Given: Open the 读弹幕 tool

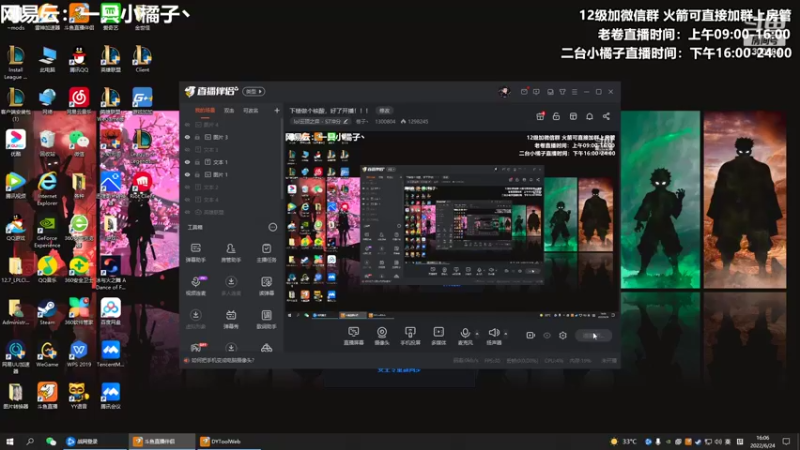Looking at the screenshot, I should pos(266,286).
